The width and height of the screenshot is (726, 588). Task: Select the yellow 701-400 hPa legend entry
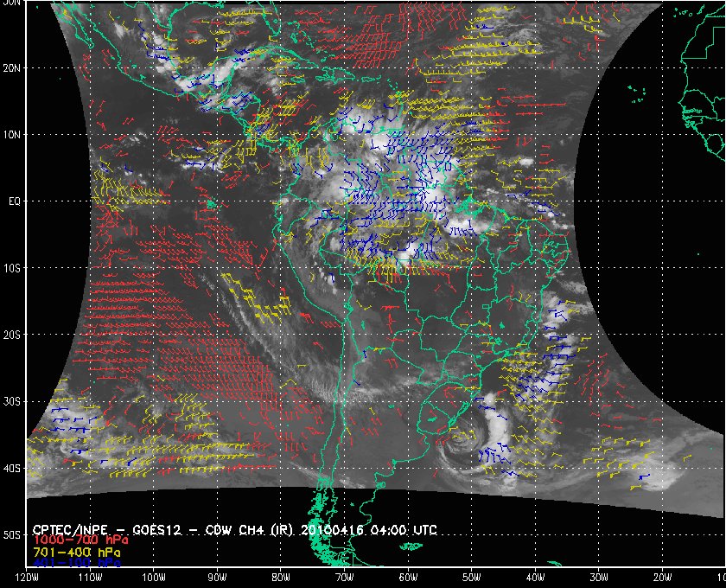(x=77, y=553)
